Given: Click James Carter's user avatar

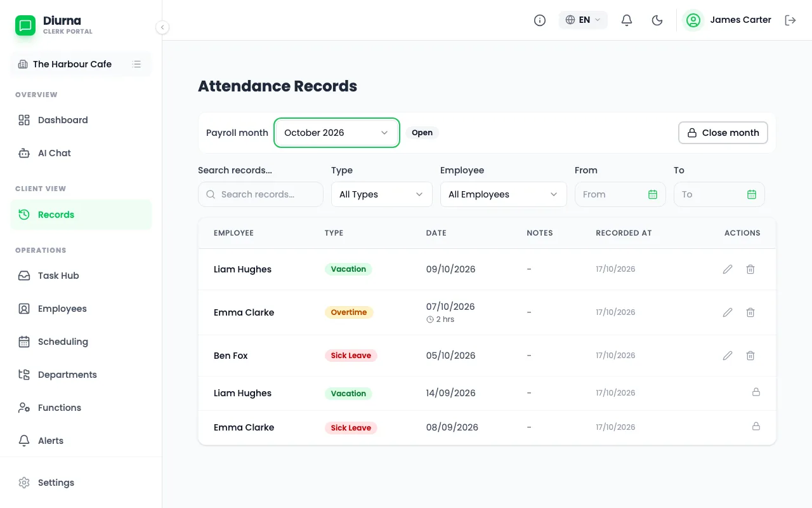Looking at the screenshot, I should pyautogui.click(x=693, y=20).
